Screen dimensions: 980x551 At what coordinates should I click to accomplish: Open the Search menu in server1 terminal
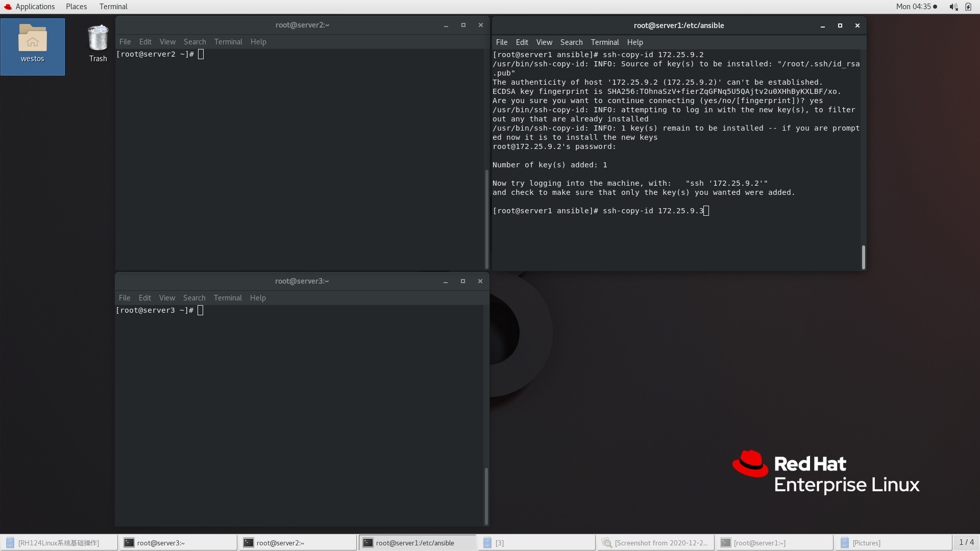point(571,42)
